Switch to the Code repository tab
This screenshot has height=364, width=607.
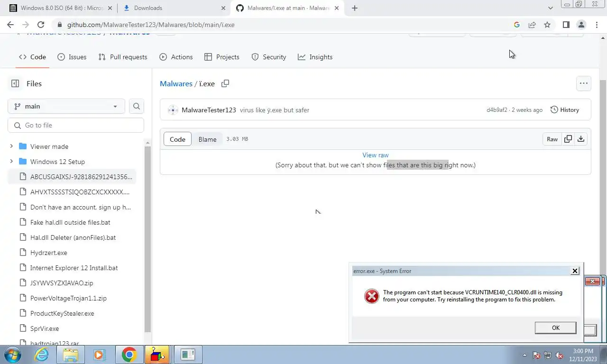[32, 57]
